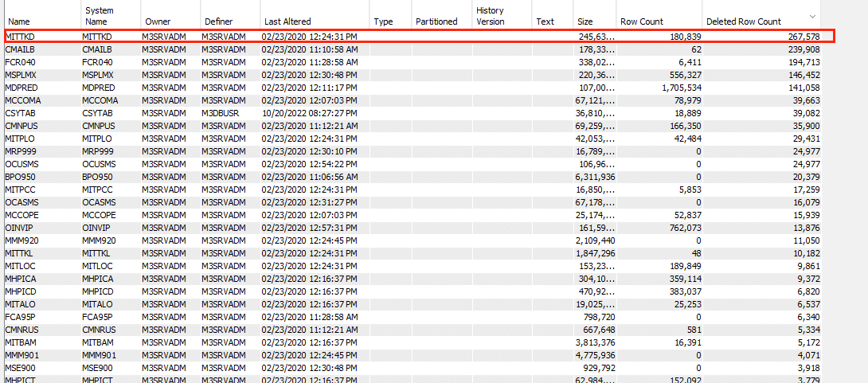This screenshot has height=383, width=868.
Task: Select BPO950 in the System Name column
Action: click(x=97, y=177)
